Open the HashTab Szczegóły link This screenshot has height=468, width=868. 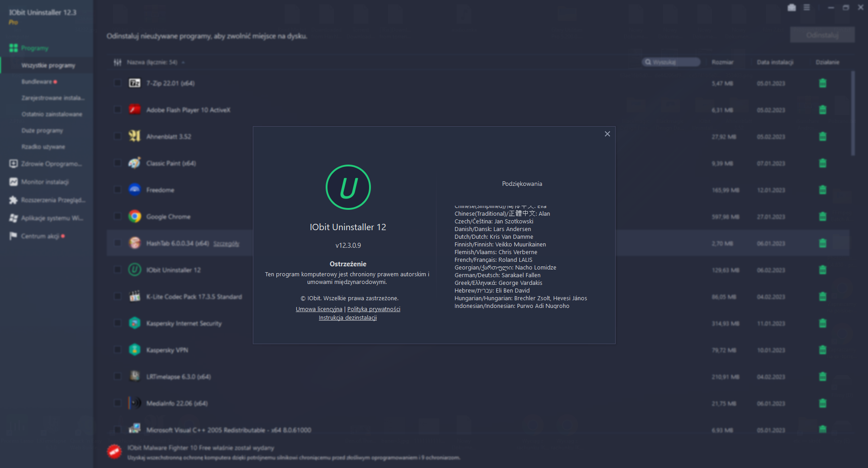(226, 244)
